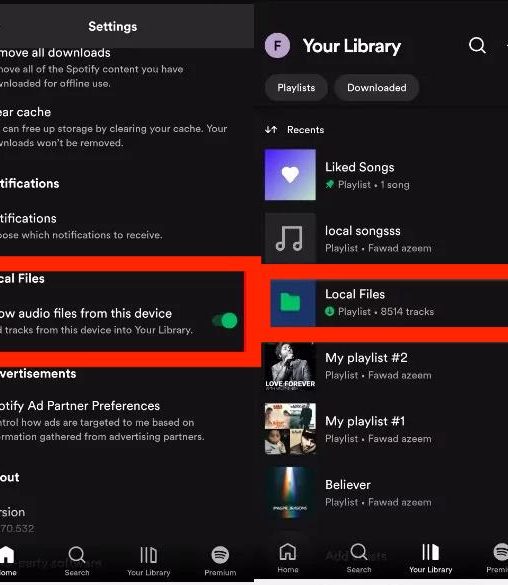Click the Believer album cover thumbnail
508x585 pixels.
[x=290, y=492]
